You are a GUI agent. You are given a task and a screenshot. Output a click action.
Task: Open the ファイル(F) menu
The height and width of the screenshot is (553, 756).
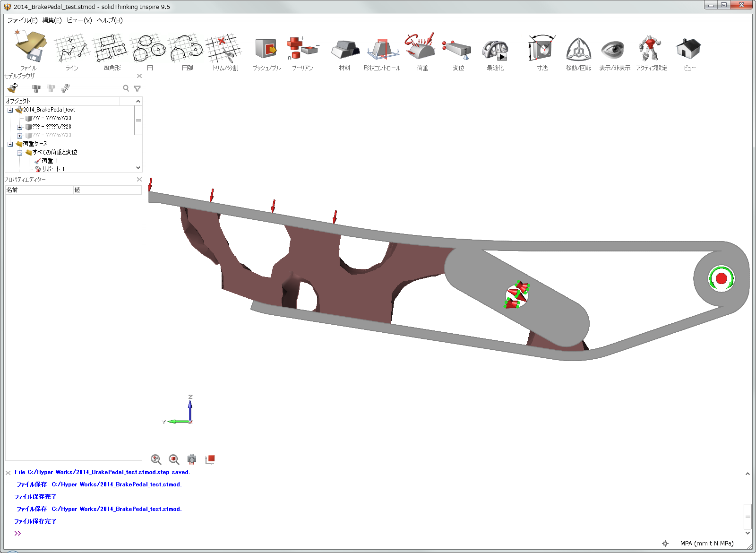22,20
